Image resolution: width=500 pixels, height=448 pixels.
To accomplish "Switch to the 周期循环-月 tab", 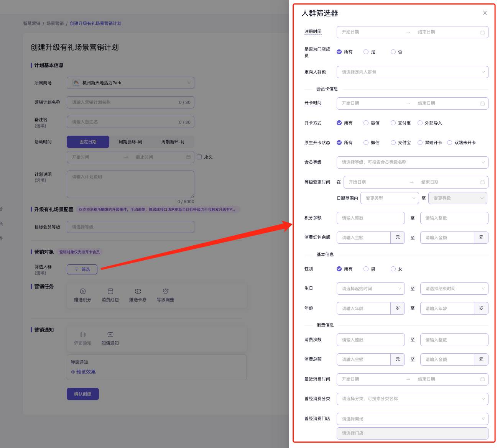I will click(173, 142).
